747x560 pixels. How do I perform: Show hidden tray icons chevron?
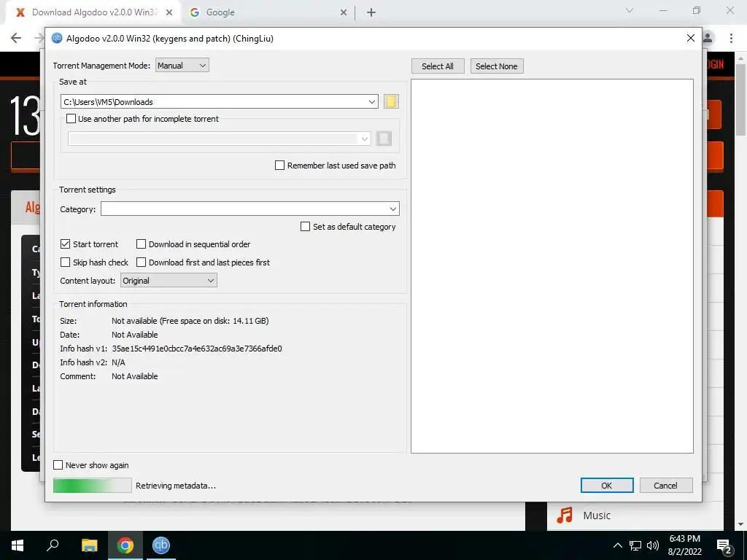[617, 545]
